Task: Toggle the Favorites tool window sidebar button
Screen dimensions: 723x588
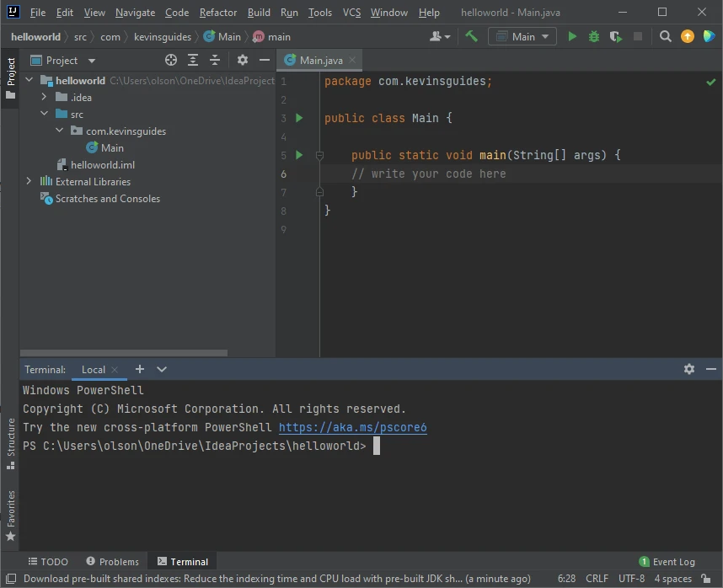Action: tap(11, 516)
